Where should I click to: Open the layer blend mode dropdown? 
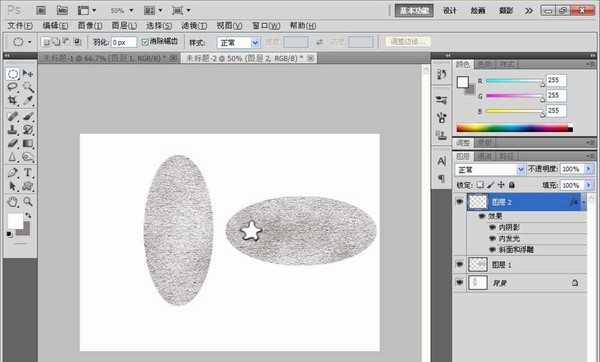[x=490, y=169]
